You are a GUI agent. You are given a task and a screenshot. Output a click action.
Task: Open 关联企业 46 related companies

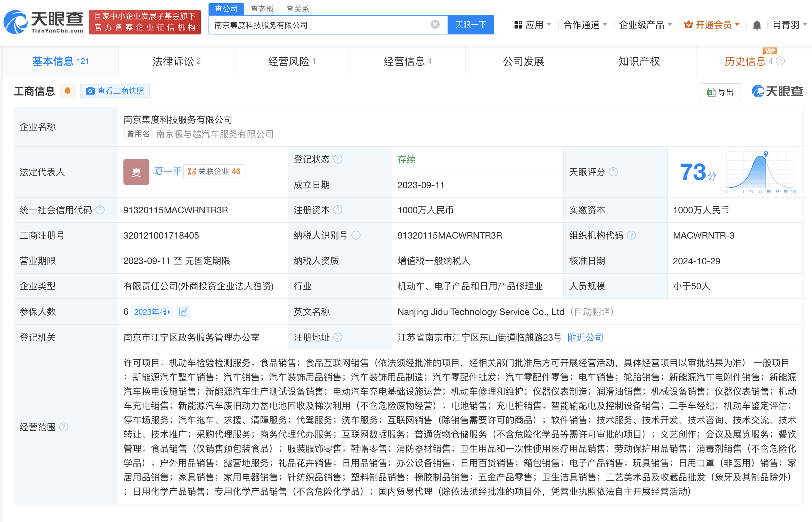click(x=214, y=171)
